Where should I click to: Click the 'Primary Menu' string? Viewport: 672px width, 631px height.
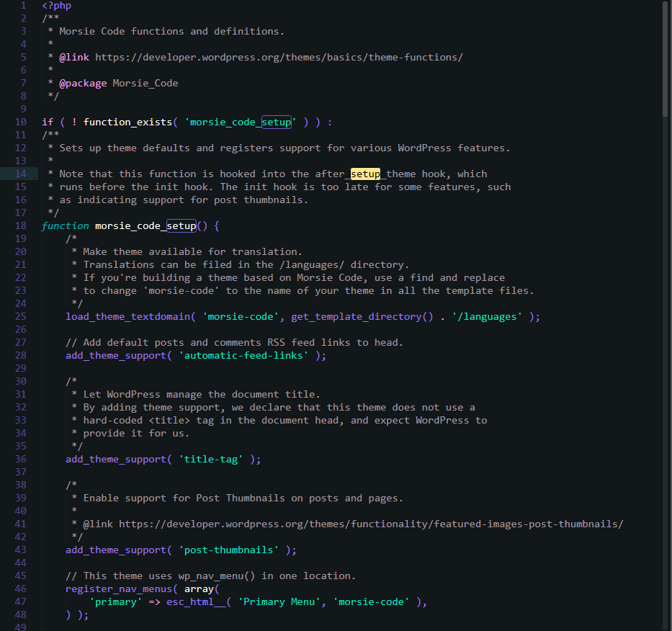[279, 602]
